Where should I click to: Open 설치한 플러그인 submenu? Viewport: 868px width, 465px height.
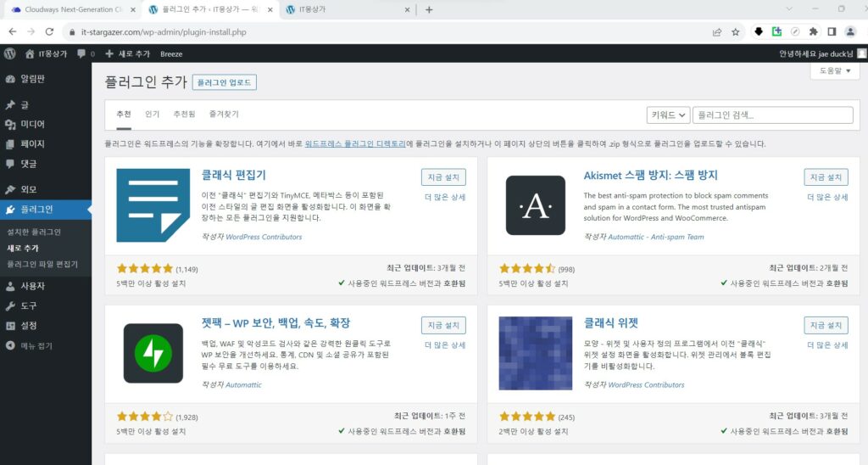(x=34, y=232)
